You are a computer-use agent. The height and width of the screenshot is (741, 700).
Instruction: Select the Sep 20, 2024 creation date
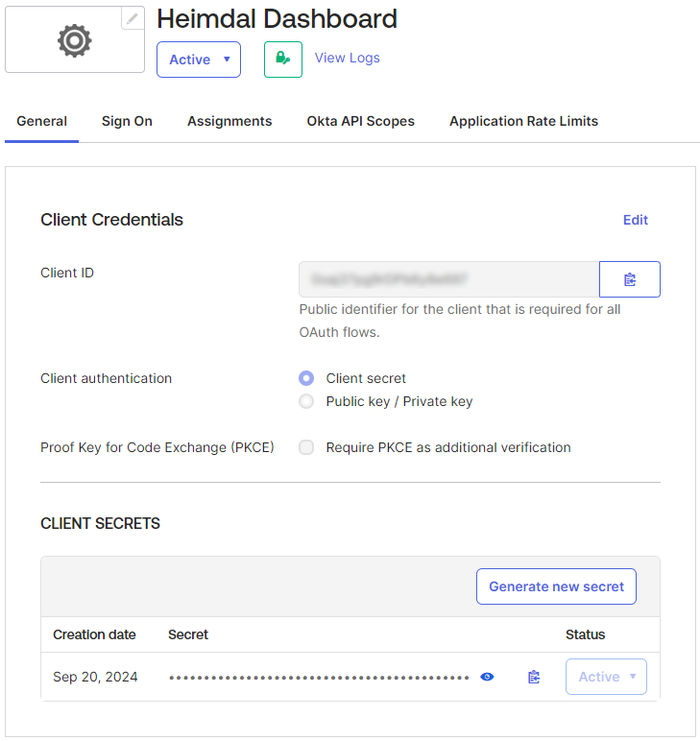click(x=95, y=677)
